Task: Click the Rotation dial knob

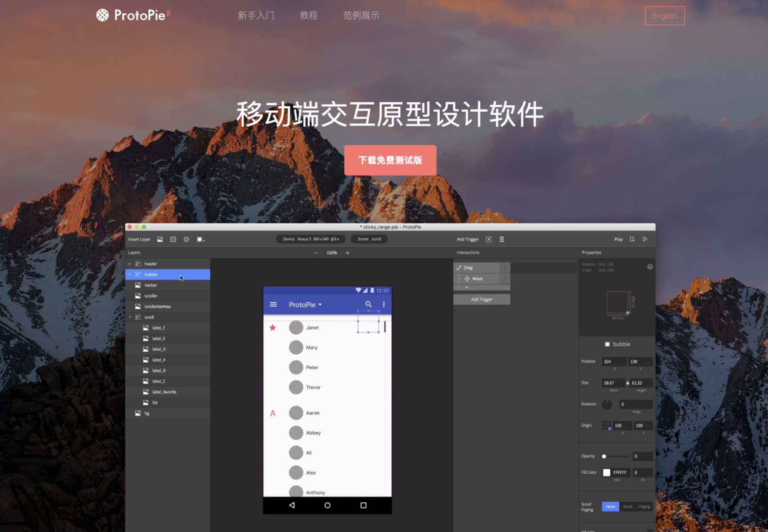Action: click(x=607, y=404)
